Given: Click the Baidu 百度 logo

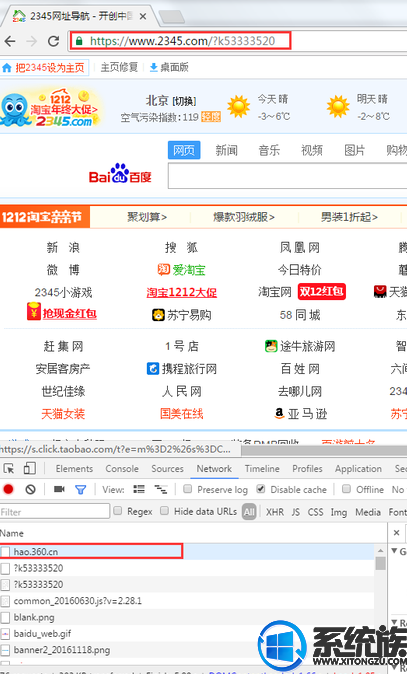Looking at the screenshot, I should coord(120,173).
